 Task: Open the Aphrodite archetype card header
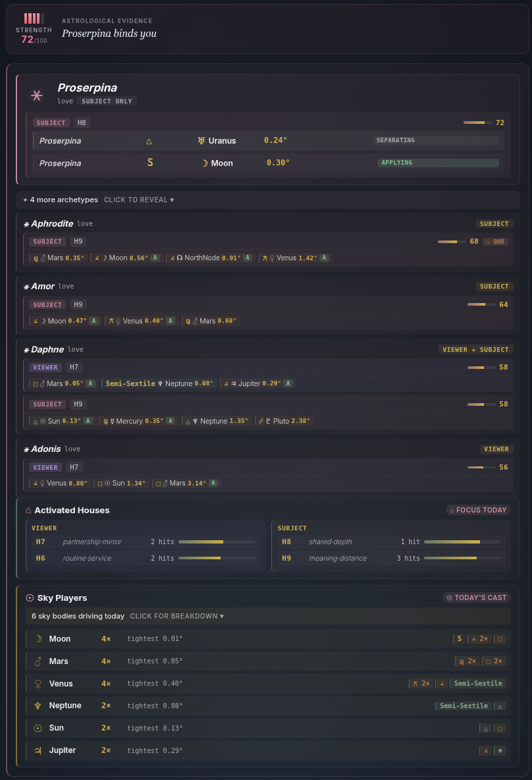tap(268, 224)
